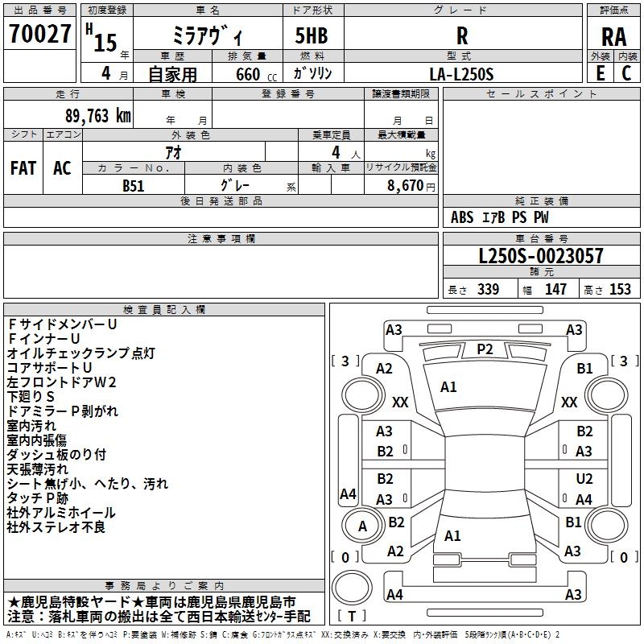Image resolution: width=644 pixels, height=644 pixels.
Task: Click the chassis number L250S-0023057
Action: pos(541,256)
